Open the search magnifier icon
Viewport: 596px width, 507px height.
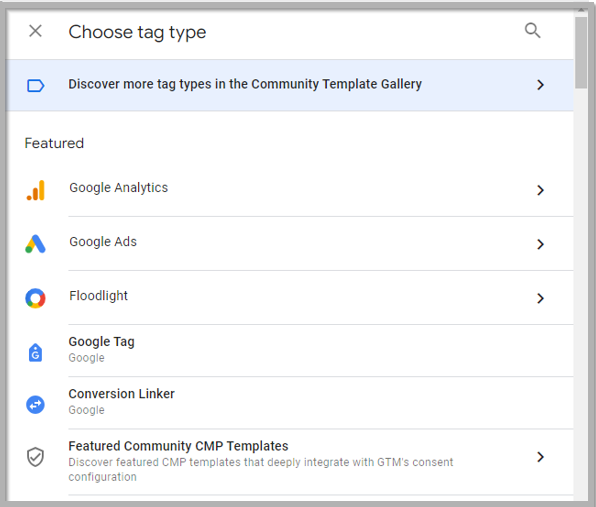(532, 30)
